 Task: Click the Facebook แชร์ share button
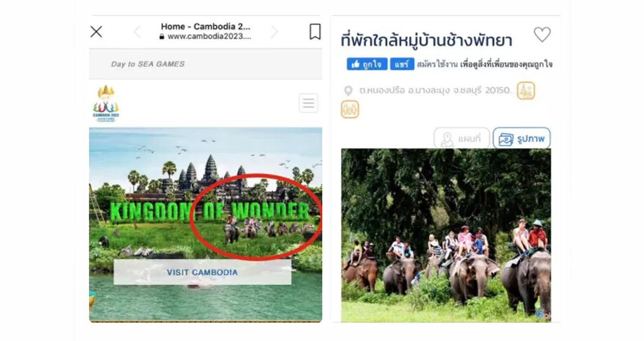point(402,64)
